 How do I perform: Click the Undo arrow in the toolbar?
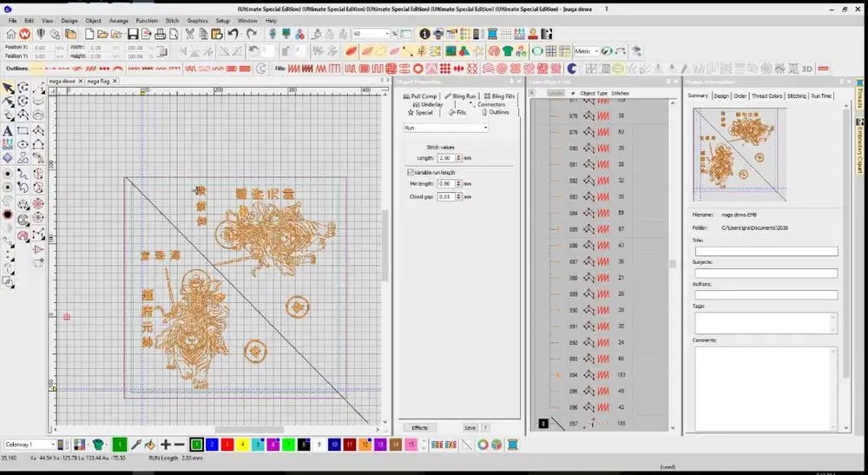tap(233, 35)
